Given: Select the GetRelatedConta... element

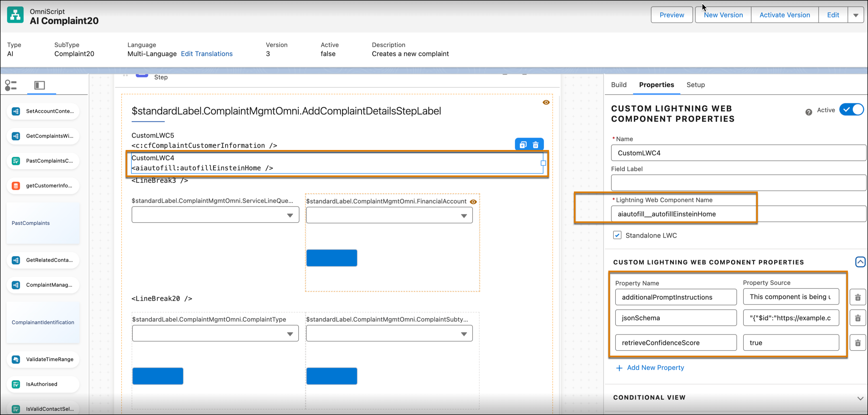Looking at the screenshot, I should [x=43, y=260].
